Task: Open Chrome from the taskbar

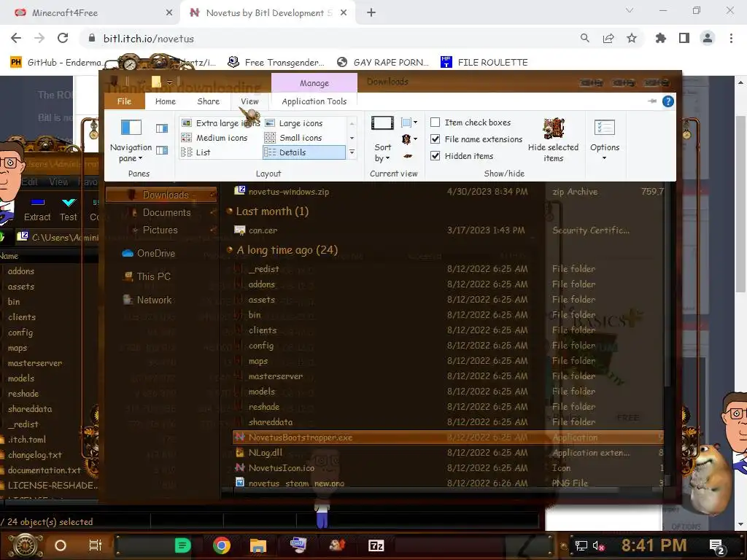Action: pyautogui.click(x=222, y=545)
